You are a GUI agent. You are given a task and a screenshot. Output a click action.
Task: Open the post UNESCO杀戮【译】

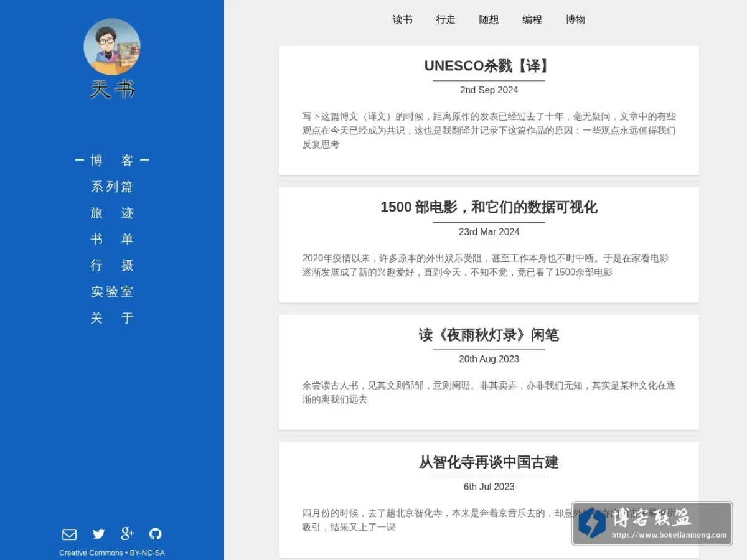[489, 66]
